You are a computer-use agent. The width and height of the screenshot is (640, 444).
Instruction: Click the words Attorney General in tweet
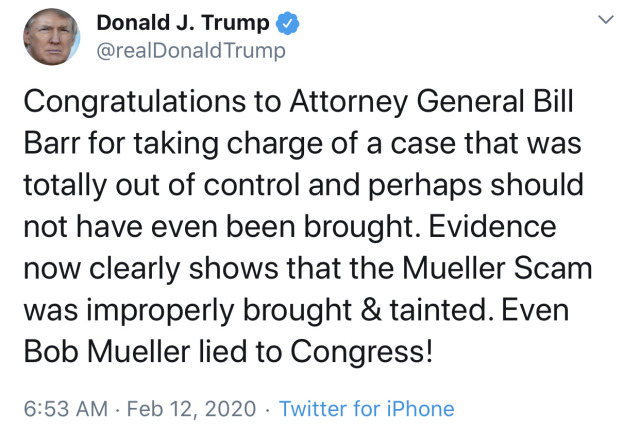pyautogui.click(x=407, y=102)
